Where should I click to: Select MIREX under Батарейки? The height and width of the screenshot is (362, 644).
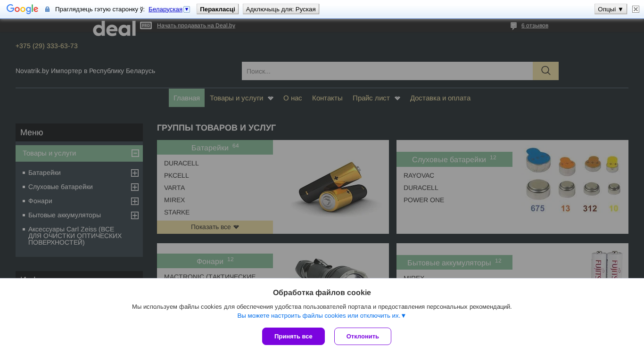(x=174, y=200)
